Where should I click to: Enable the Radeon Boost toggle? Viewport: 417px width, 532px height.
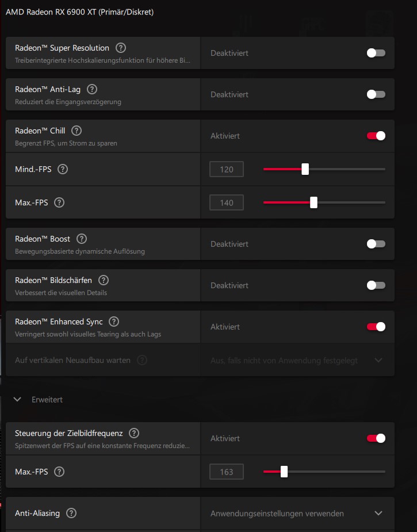pyautogui.click(x=376, y=244)
